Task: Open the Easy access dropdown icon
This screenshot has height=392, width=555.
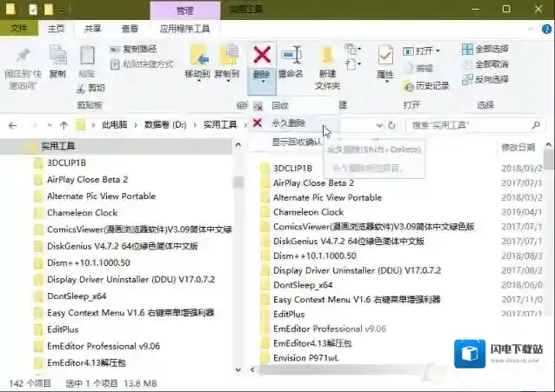Action: (x=353, y=64)
